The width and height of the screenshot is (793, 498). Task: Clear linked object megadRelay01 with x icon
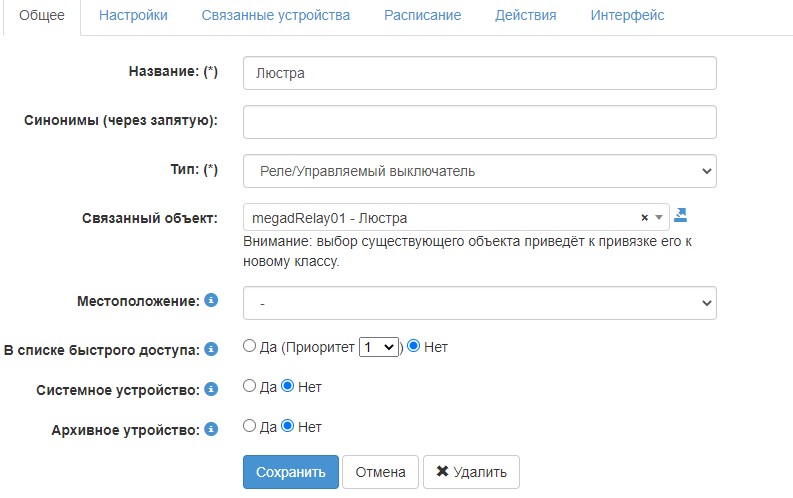(x=645, y=217)
